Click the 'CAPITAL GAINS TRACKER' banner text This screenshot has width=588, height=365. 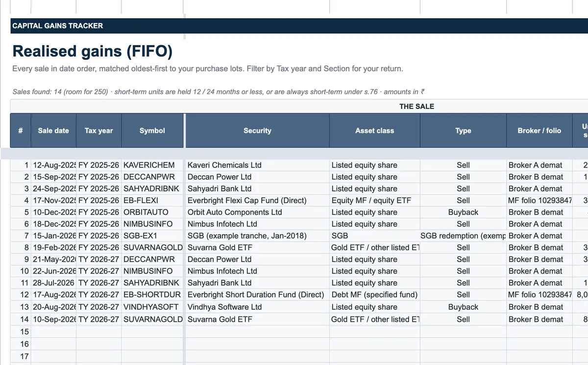(58, 26)
